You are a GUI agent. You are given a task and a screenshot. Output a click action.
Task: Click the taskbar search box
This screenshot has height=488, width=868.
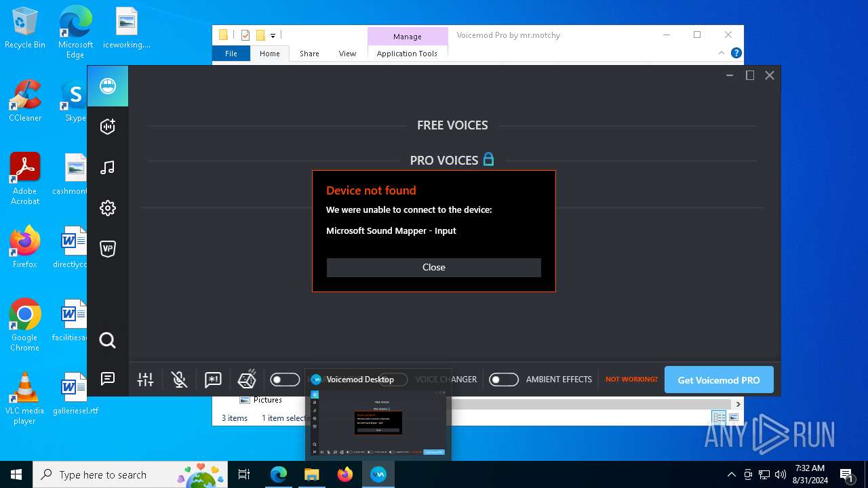pos(130,474)
